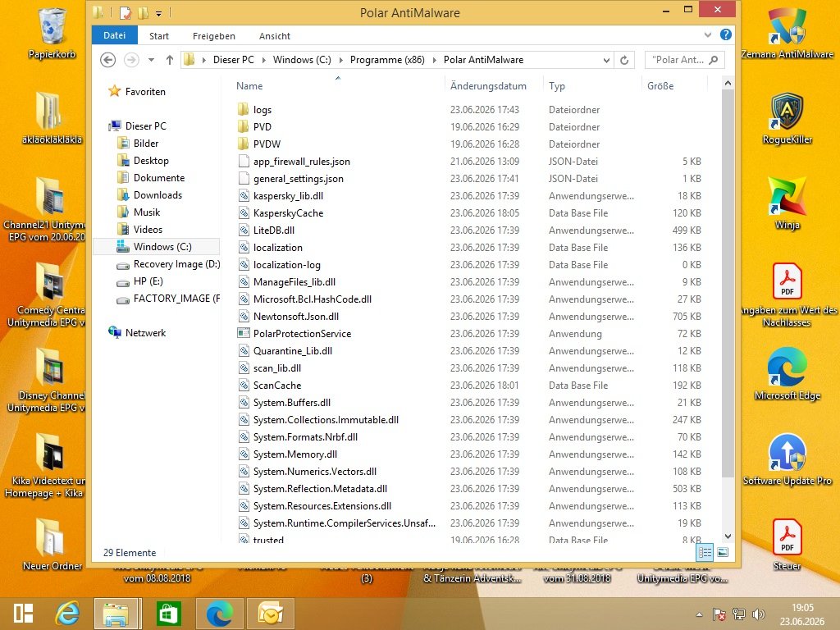The height and width of the screenshot is (630, 840).
Task: Open Customize Quick Access Toolbar dropdown
Action: (158, 13)
